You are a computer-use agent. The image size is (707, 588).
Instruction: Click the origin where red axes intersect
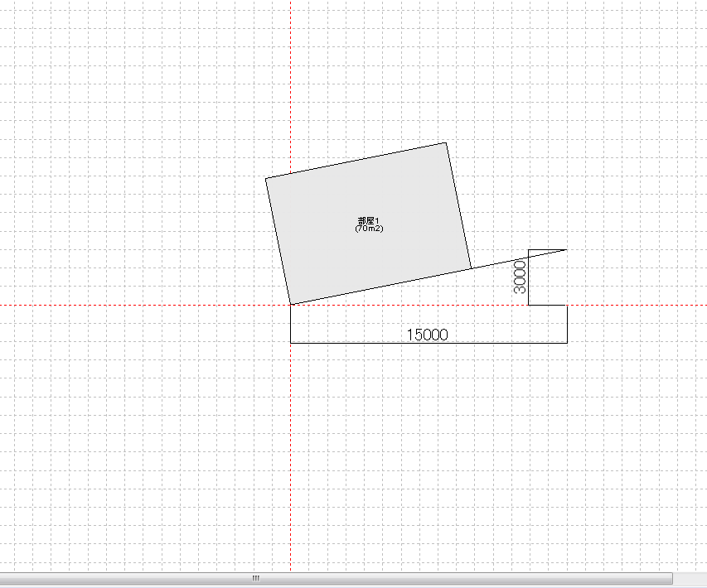tap(291, 305)
